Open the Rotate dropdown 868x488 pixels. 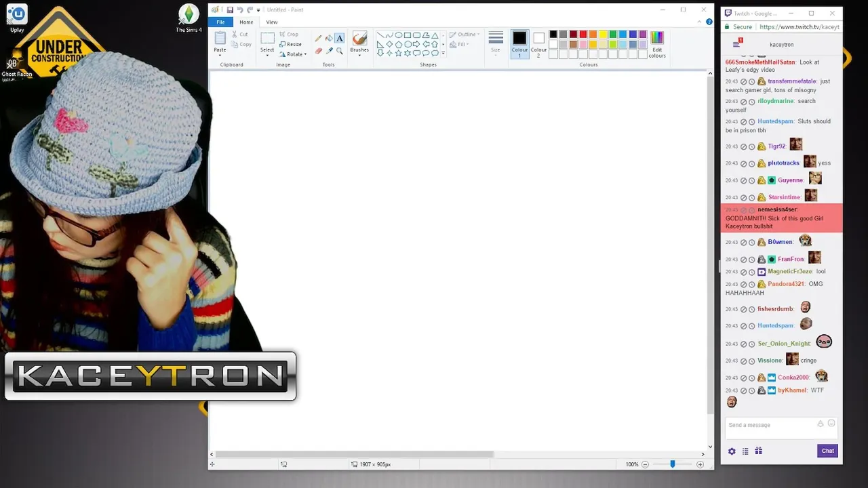point(292,54)
